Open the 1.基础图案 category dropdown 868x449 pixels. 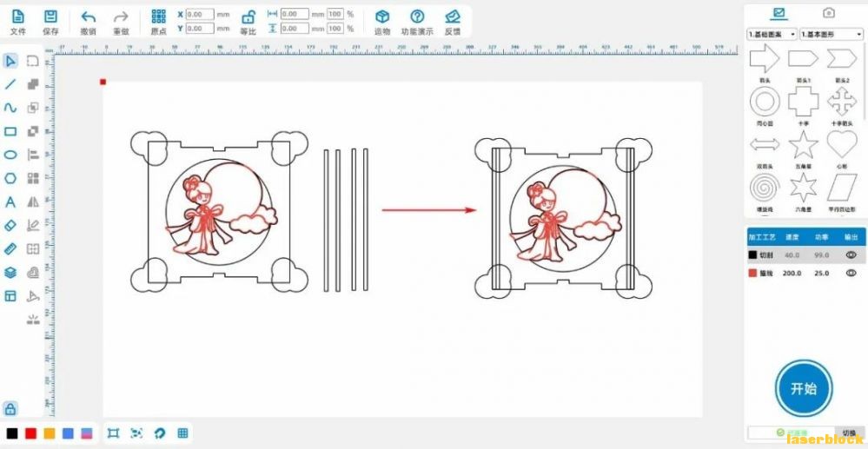point(772,35)
